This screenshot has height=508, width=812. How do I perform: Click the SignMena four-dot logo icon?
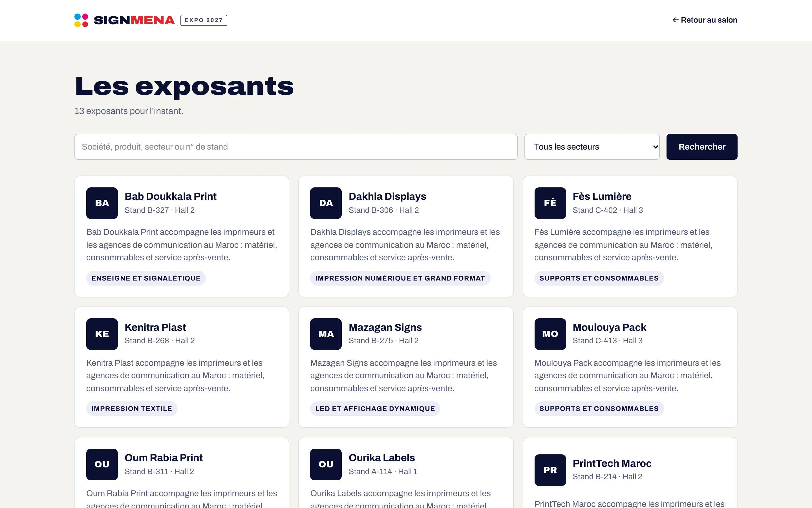81,20
